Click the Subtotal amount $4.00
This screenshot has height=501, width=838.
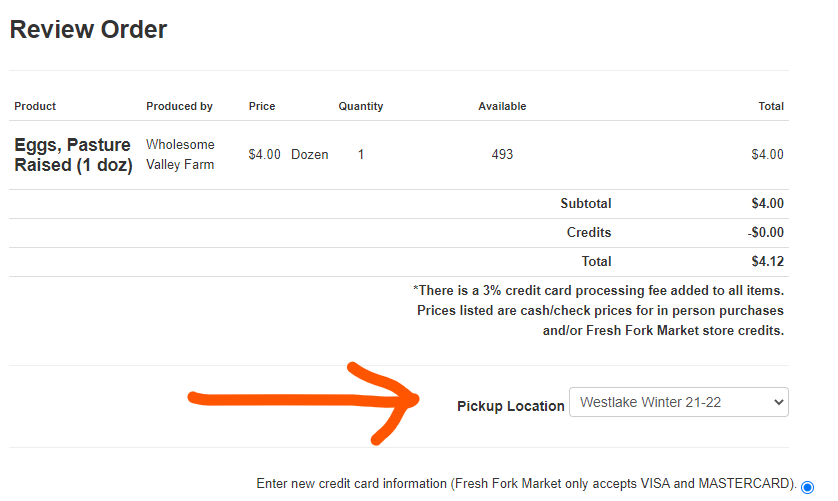(767, 204)
